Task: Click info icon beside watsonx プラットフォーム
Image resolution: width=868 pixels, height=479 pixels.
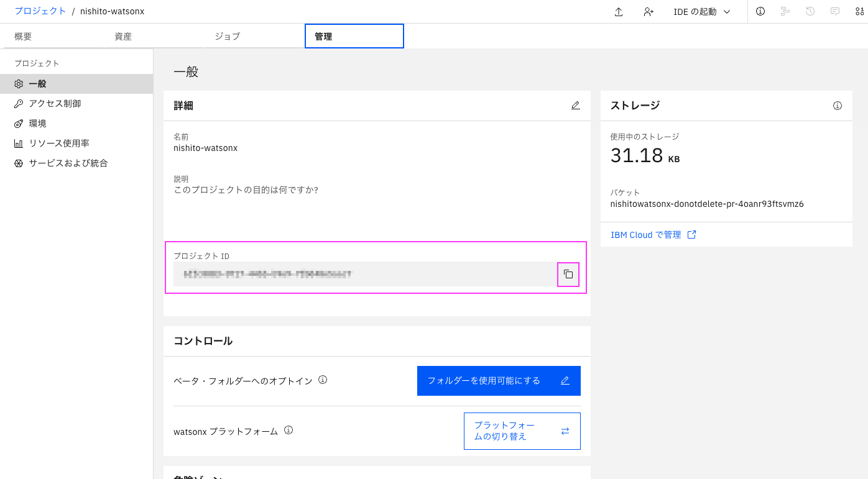Action: click(x=289, y=430)
